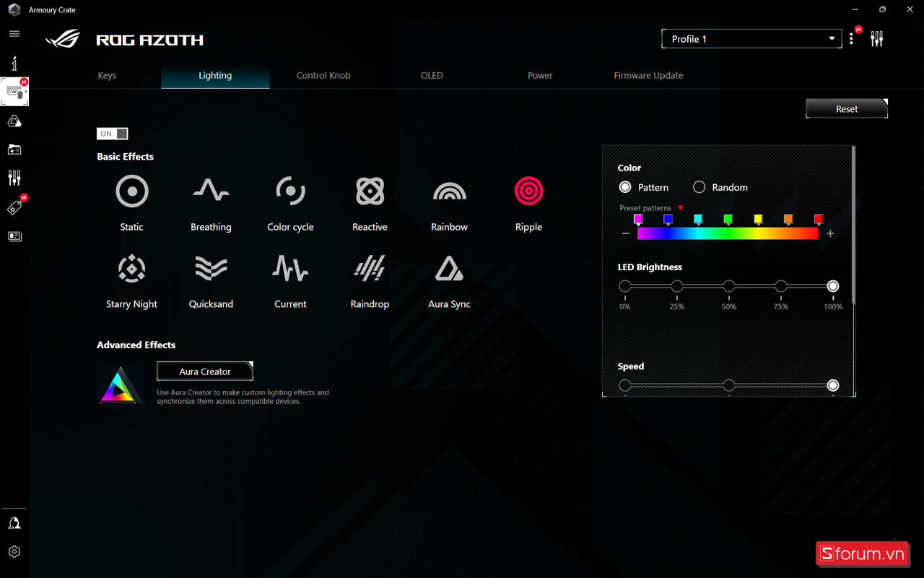Select the Quicksand lighting effect

click(x=211, y=269)
